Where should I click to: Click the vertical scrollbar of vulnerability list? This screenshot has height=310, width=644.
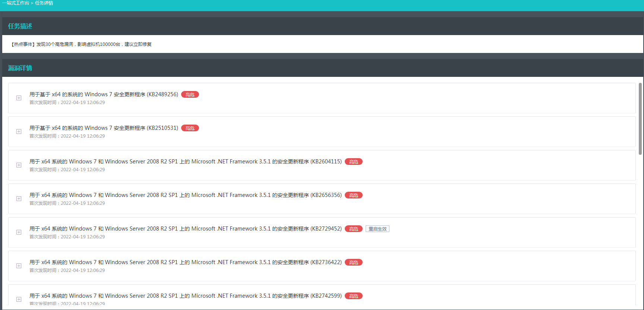tap(640, 119)
